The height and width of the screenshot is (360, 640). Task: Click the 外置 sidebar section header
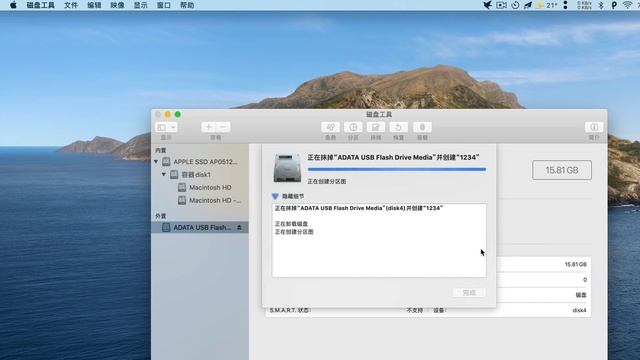tap(161, 216)
